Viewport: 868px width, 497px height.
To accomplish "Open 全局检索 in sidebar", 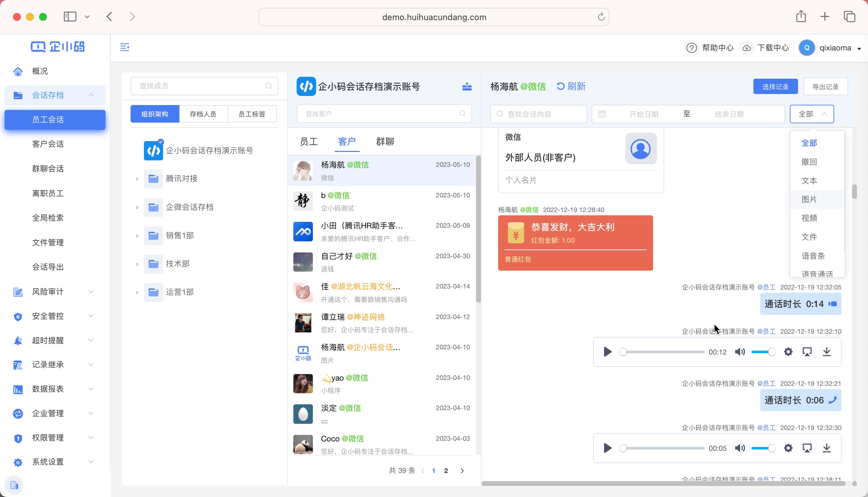I will coord(48,218).
